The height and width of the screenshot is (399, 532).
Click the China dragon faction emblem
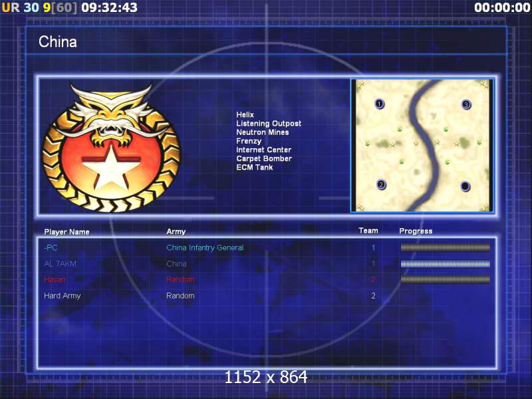(x=111, y=148)
